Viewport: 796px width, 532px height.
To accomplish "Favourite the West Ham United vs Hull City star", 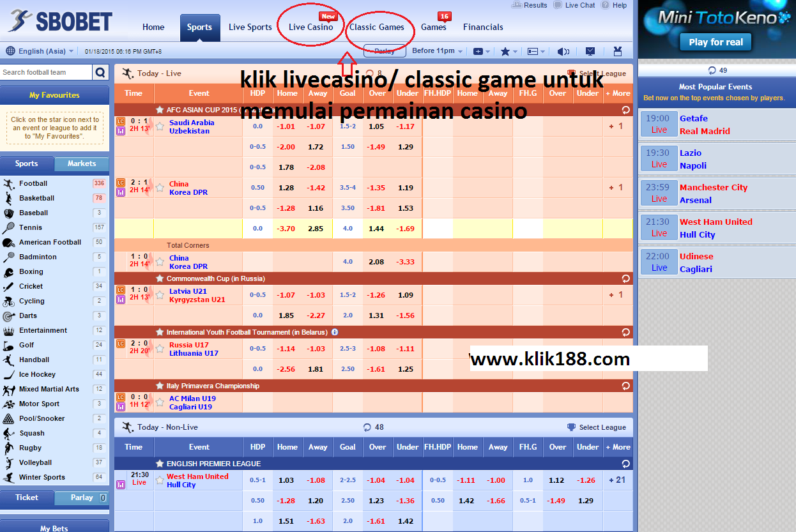I will (160, 480).
